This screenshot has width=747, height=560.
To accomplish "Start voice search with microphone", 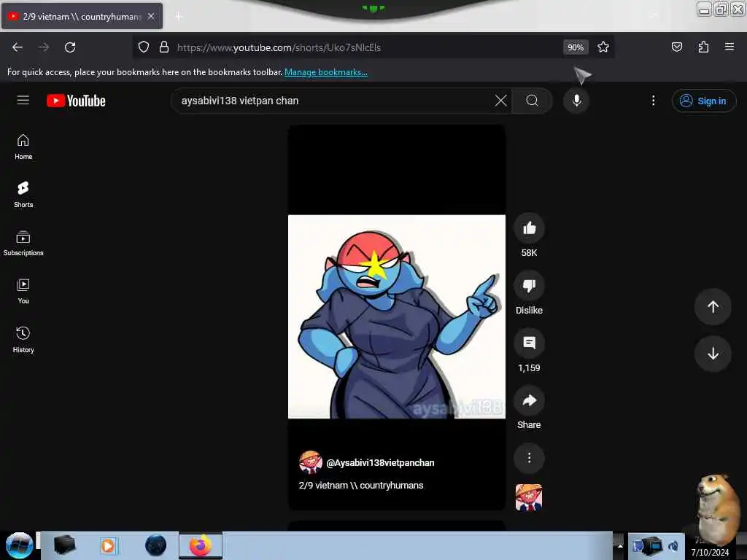I will 576,101.
